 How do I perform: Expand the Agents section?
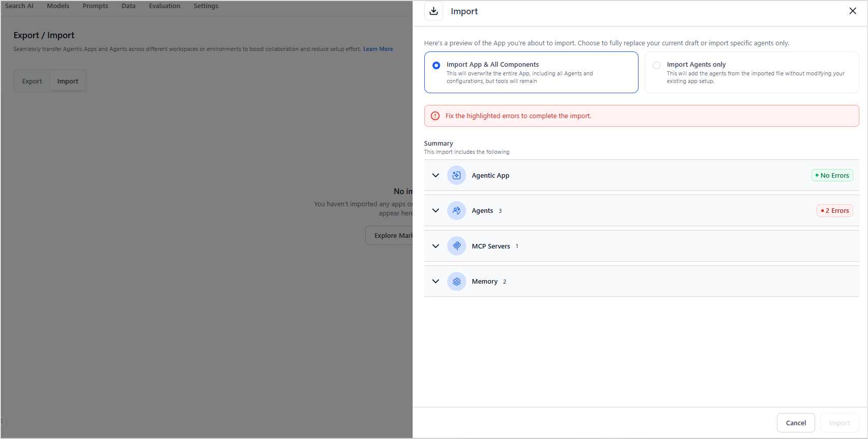[436, 211]
